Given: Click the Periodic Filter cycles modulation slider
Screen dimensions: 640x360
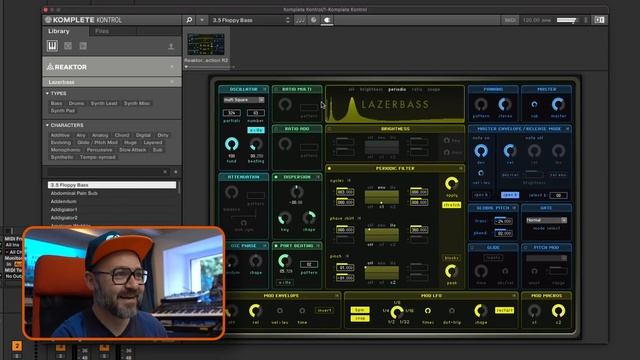Looking at the screenshot, I should [x=381, y=197].
